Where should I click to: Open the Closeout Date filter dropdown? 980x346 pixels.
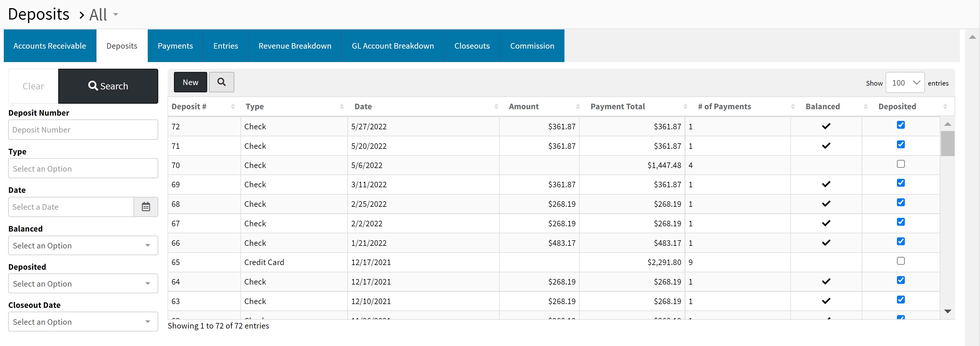83,322
